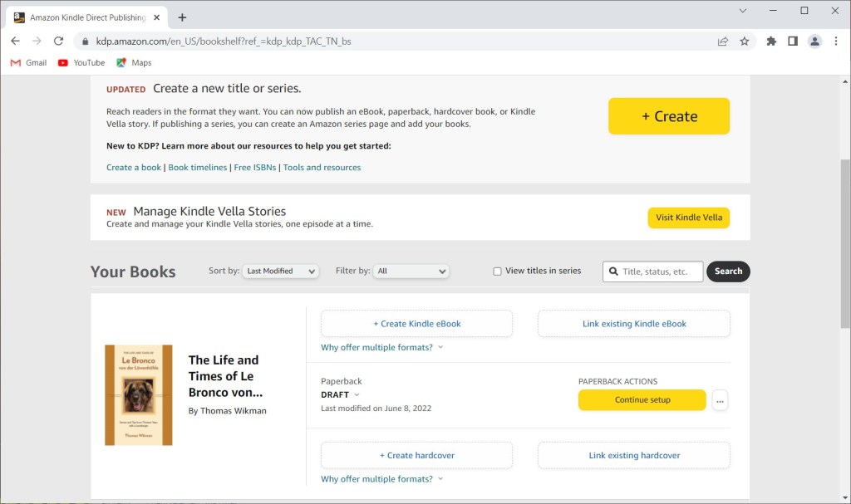View site information via the lock icon
Screen dimensions: 851x504
point(84,40)
